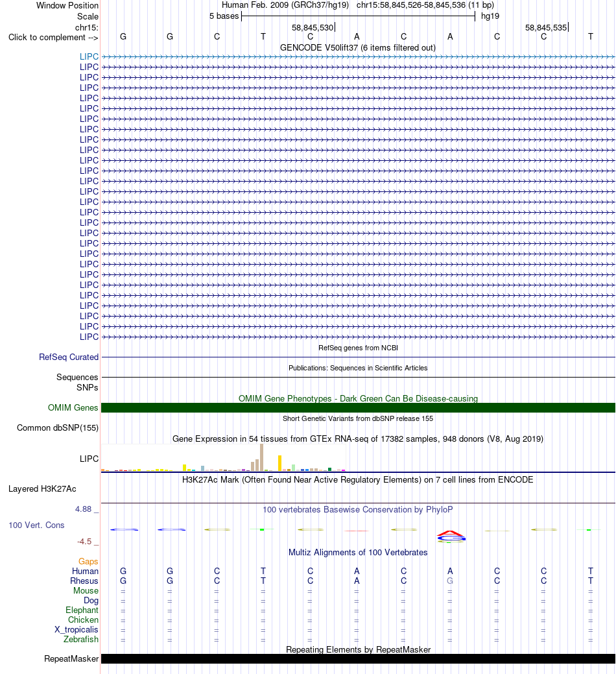Open the 'Multiz Alignments of 100 Vertebrates' title
Screen dimensions: 616x674
click(x=358, y=552)
